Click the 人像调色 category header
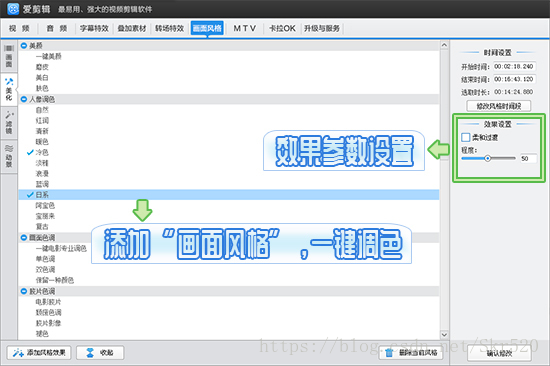The width and height of the screenshot is (550, 366). pyautogui.click(x=229, y=99)
